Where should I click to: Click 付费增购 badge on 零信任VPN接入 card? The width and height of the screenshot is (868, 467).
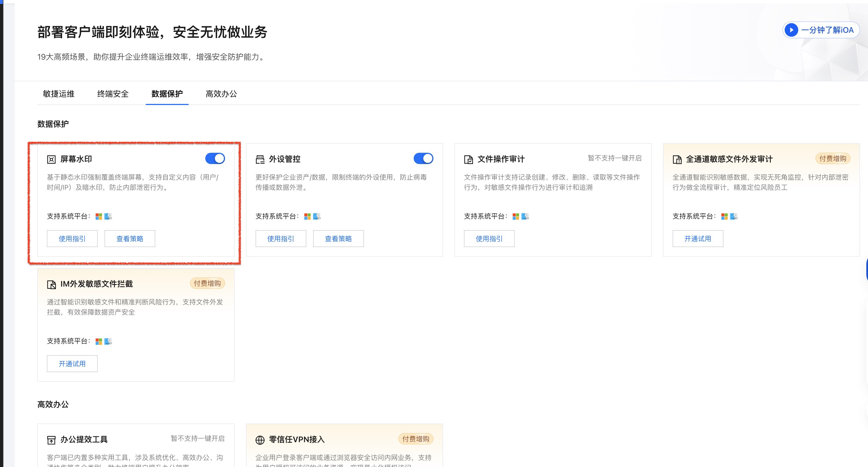[415, 439]
